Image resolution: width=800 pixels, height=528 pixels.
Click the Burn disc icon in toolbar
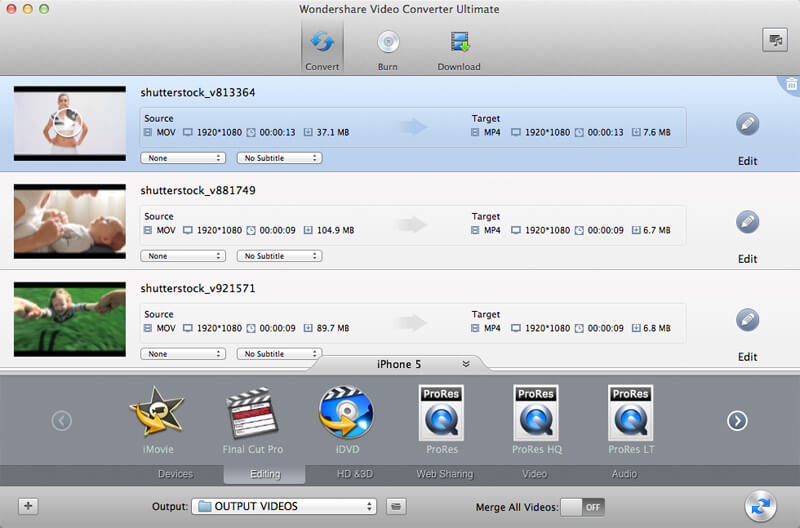387,43
